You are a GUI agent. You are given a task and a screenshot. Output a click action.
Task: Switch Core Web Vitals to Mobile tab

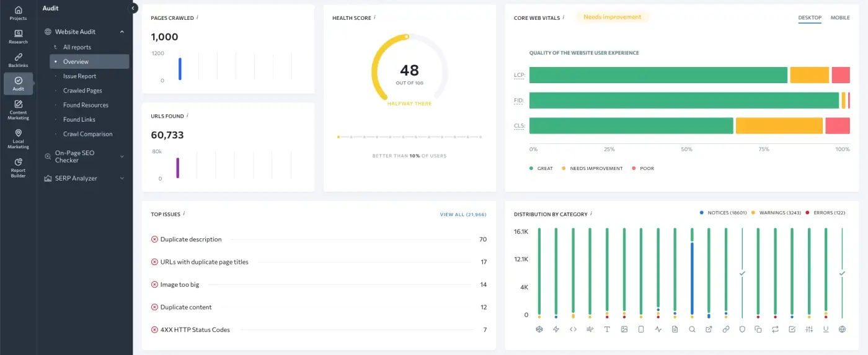tap(840, 18)
